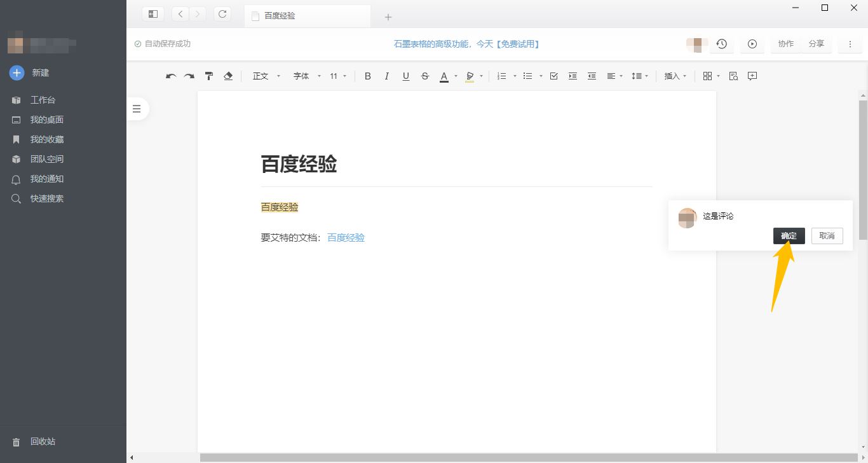Click the clear formatting eraser icon
Image resolution: width=868 pixels, height=463 pixels.
pos(228,76)
